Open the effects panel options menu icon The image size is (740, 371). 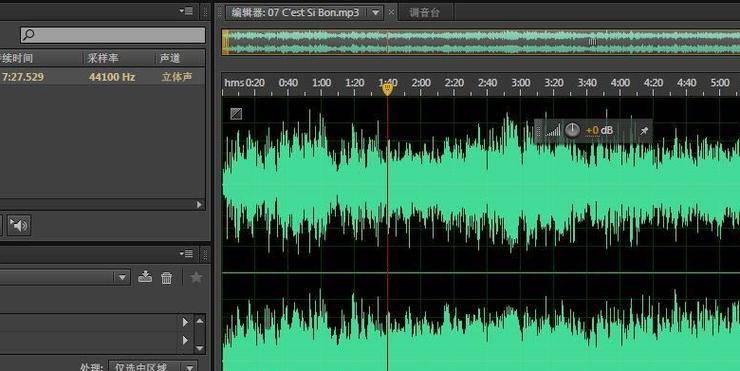click(x=186, y=254)
